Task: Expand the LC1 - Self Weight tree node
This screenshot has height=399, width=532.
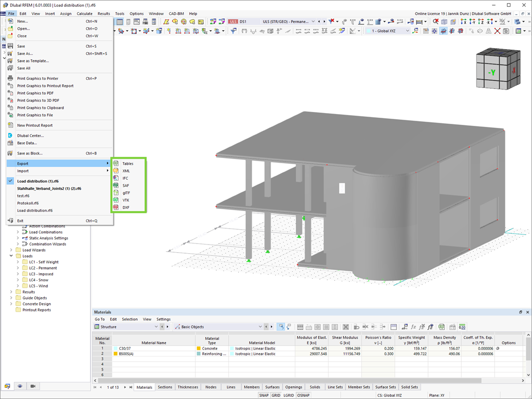Action: point(18,262)
